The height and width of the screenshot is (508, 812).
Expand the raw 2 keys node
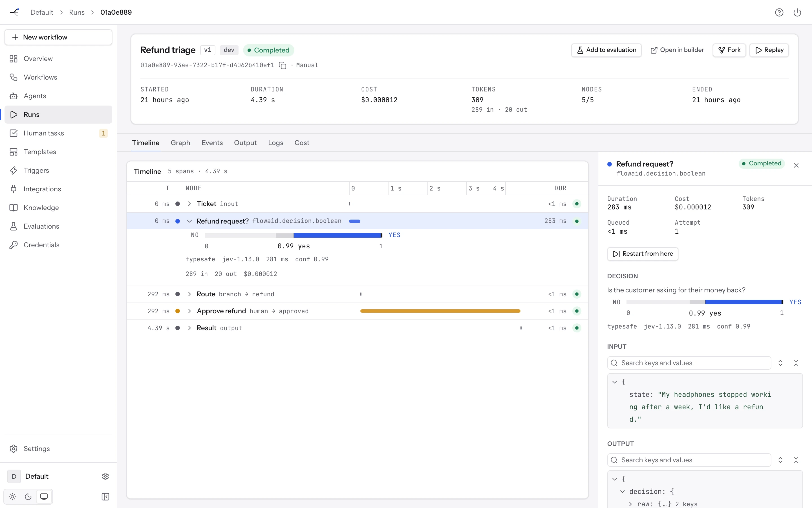click(630, 504)
